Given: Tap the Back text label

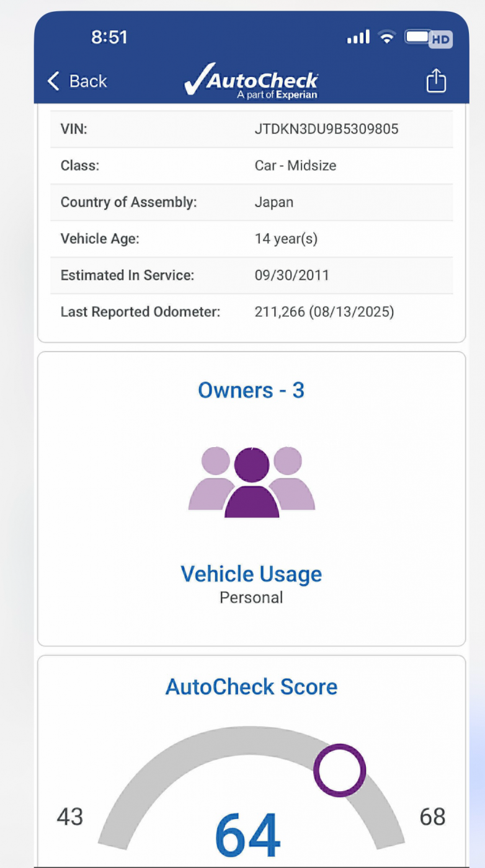Looking at the screenshot, I should [x=88, y=81].
